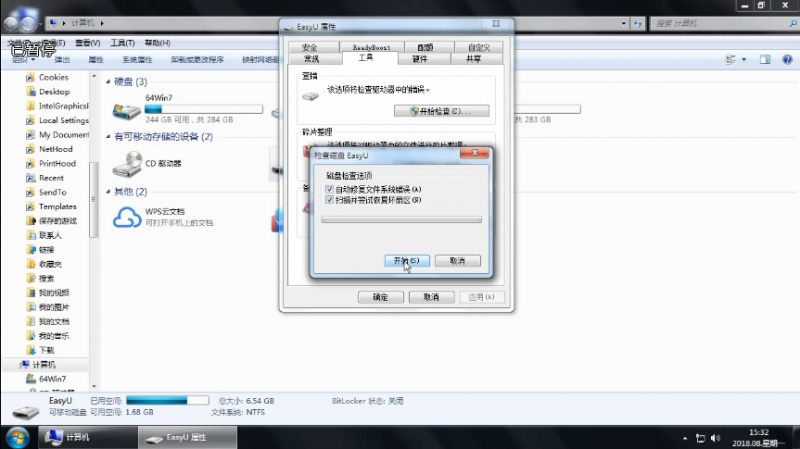Click 取消 in EasyU 属性 dialog
Image resolution: width=800 pixels, height=449 pixels.
point(431,297)
